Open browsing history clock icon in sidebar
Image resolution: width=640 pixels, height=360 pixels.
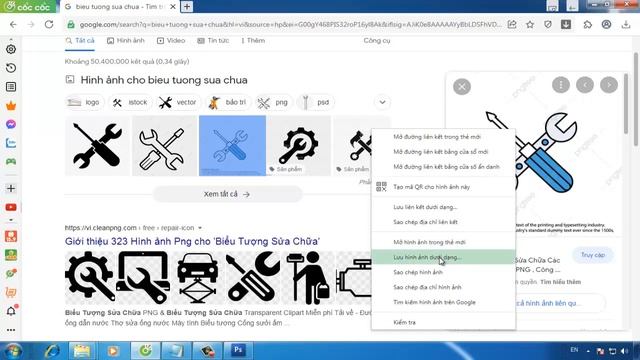(x=11, y=68)
